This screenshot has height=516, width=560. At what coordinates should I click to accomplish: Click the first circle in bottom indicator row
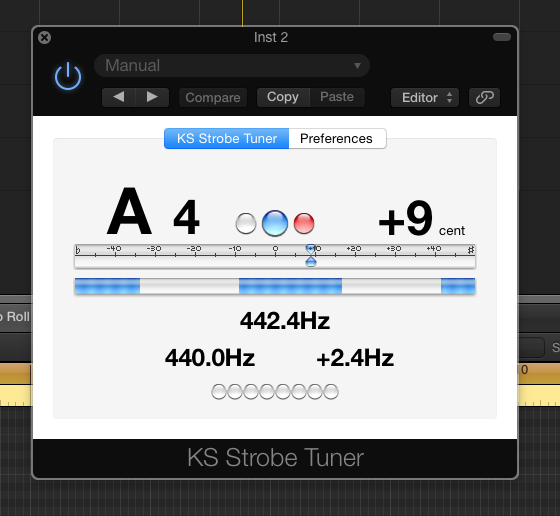click(x=219, y=392)
